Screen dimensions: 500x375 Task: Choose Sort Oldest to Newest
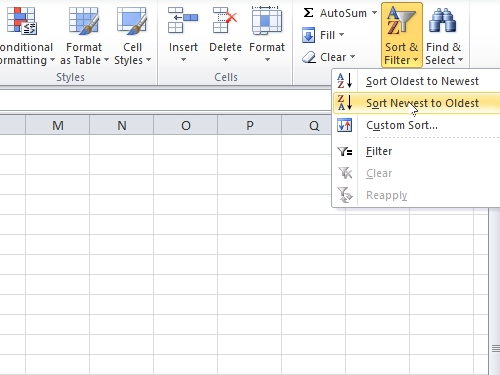tap(417, 81)
